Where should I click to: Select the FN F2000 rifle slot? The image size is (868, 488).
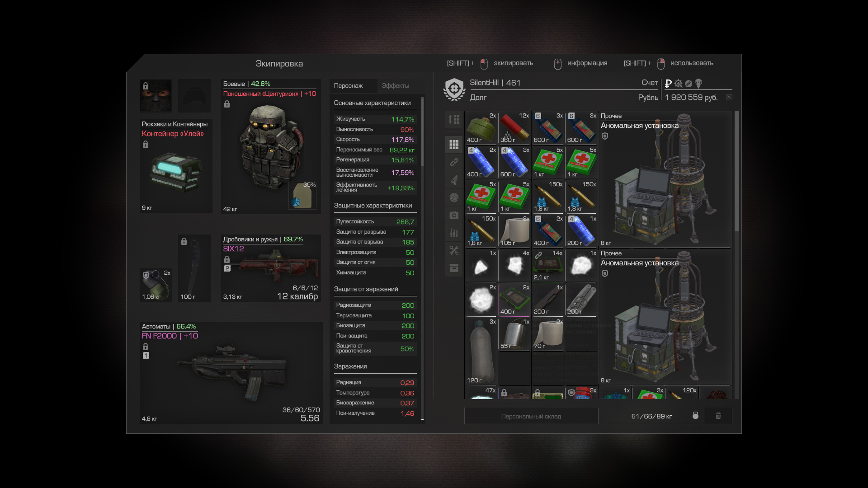click(231, 373)
